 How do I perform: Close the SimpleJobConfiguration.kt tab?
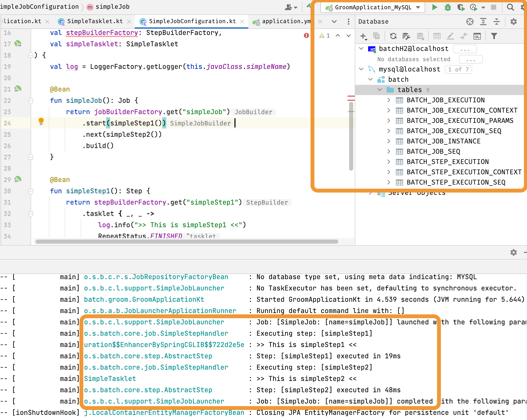pyautogui.click(x=242, y=22)
